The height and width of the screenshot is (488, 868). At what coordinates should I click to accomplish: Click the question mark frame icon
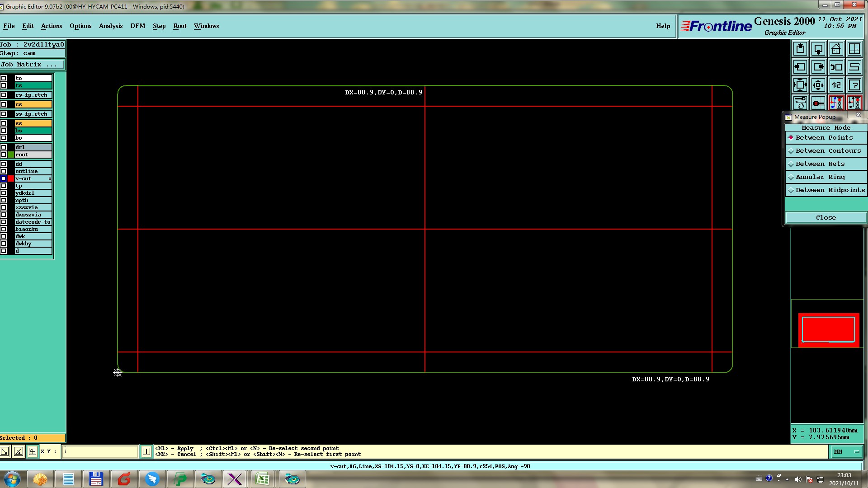coord(854,85)
